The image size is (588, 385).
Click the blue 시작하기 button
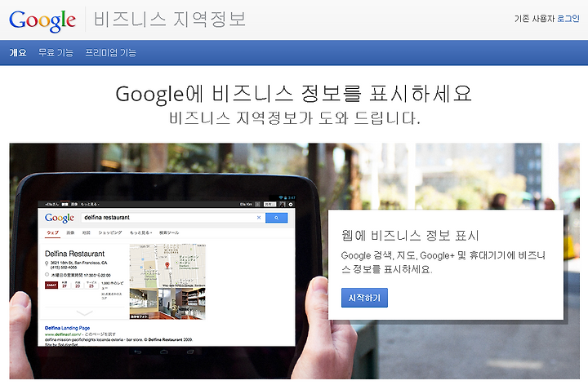point(364,298)
